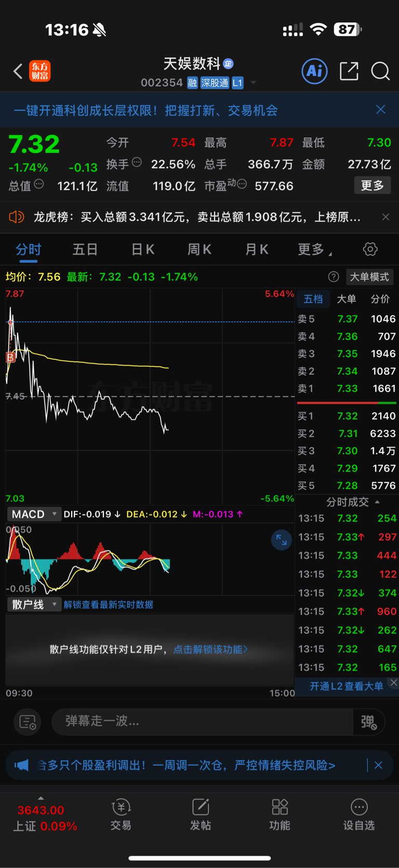Tap 开通L2查看大单 link

click(x=347, y=686)
